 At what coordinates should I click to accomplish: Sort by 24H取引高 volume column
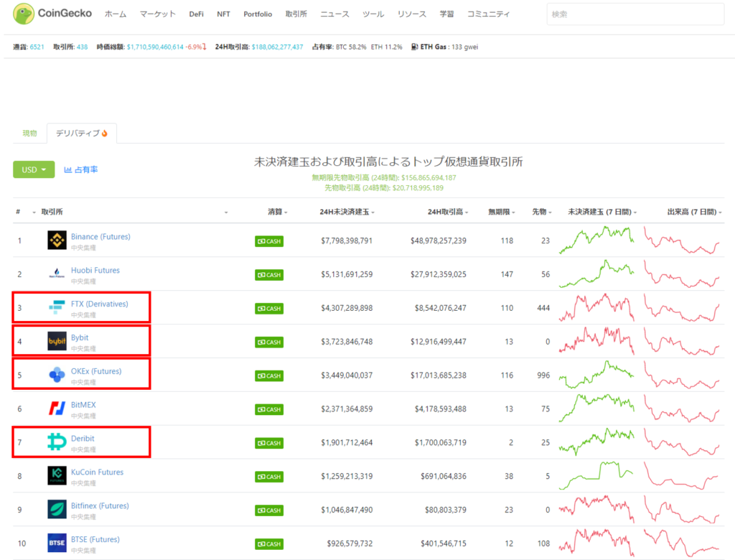pyautogui.click(x=448, y=212)
